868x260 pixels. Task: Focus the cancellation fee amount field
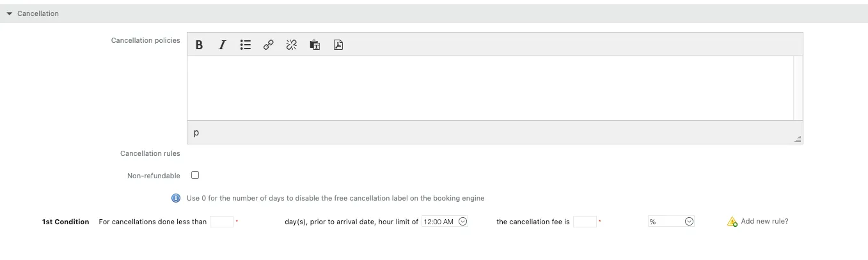(x=585, y=222)
